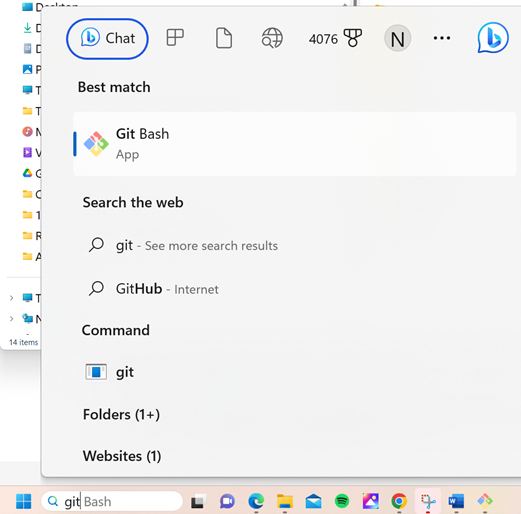Open the three-dot more options menu
Viewport: 521px width, 514px height.
point(442,38)
